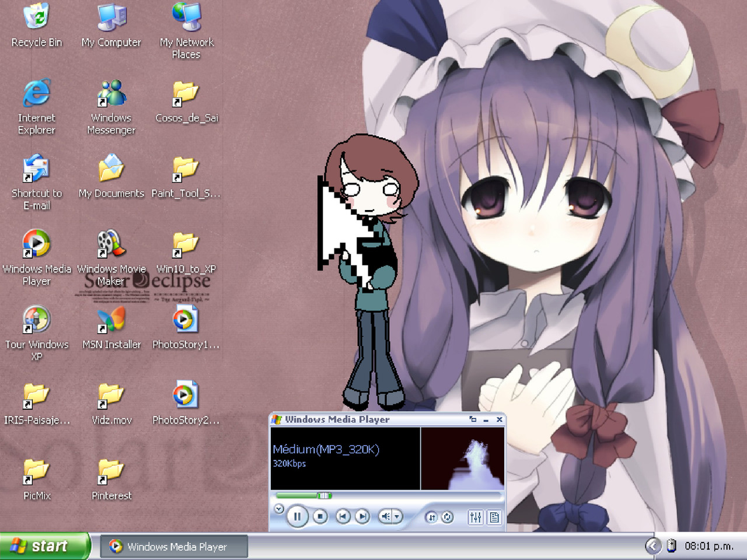This screenshot has width=747, height=560.
Task: Expand hidden system tray icons
Action: click(x=653, y=546)
